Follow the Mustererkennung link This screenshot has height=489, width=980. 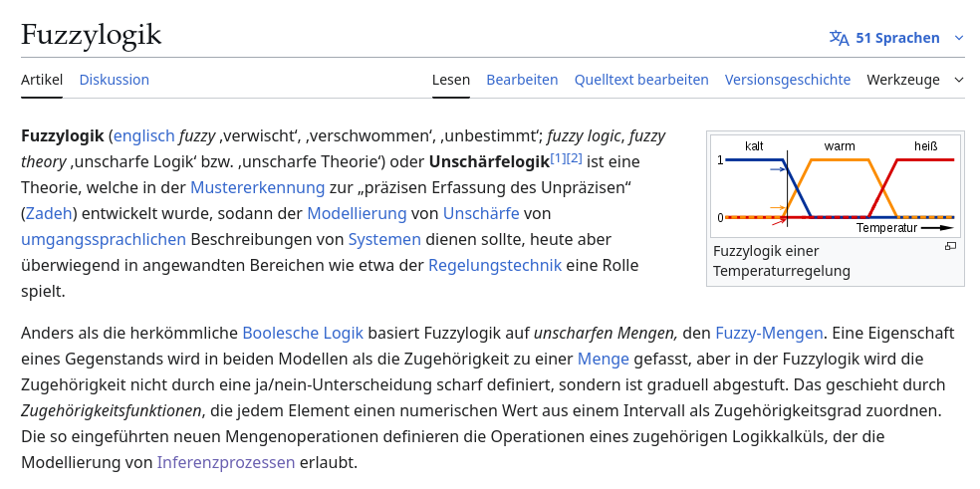[258, 187]
